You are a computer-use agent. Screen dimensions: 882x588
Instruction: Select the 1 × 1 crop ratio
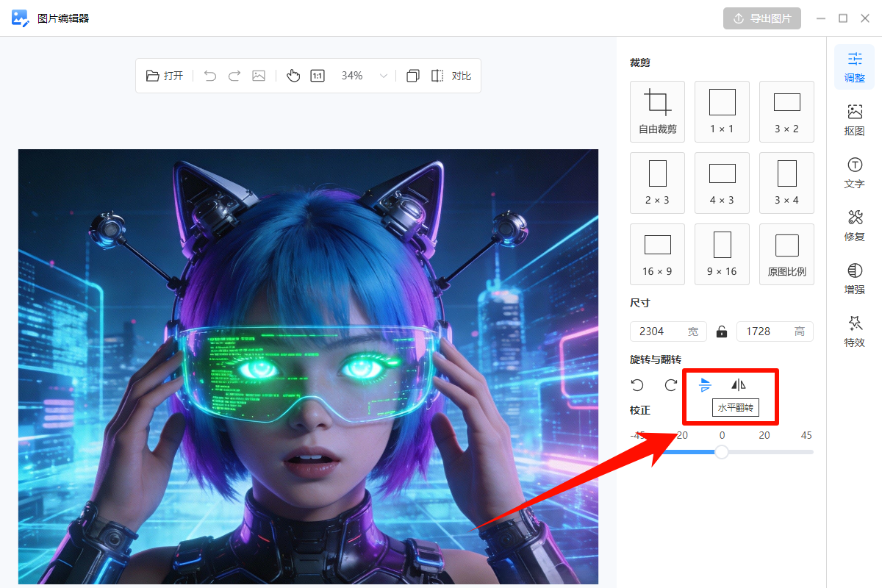[722, 112]
